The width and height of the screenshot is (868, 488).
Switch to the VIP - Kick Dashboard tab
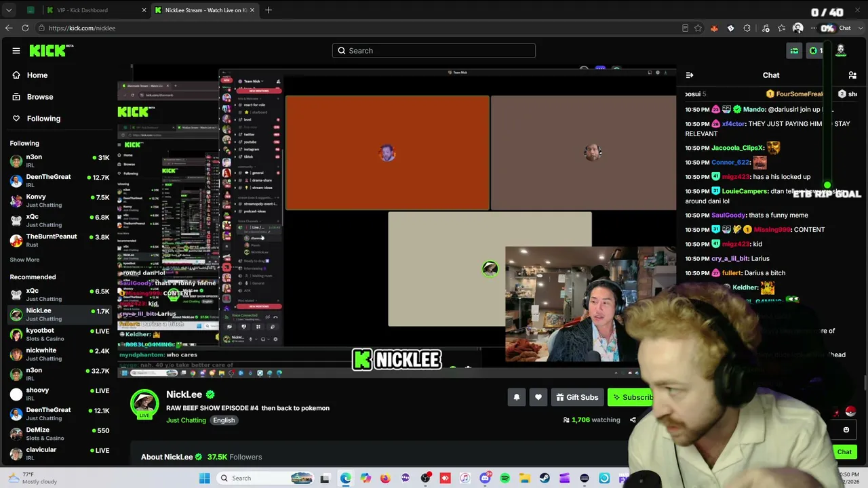tap(95, 10)
